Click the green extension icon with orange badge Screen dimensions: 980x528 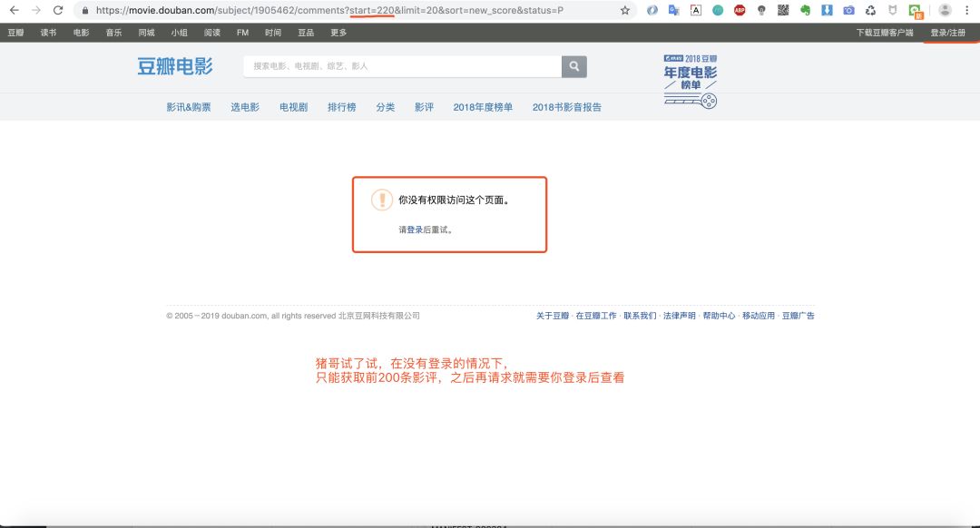click(916, 11)
